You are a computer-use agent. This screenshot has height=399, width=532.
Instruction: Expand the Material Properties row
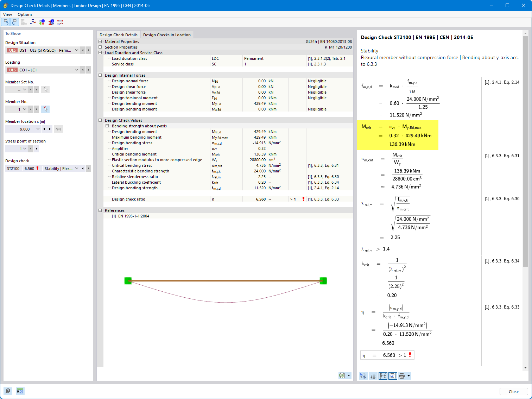tap(100, 41)
